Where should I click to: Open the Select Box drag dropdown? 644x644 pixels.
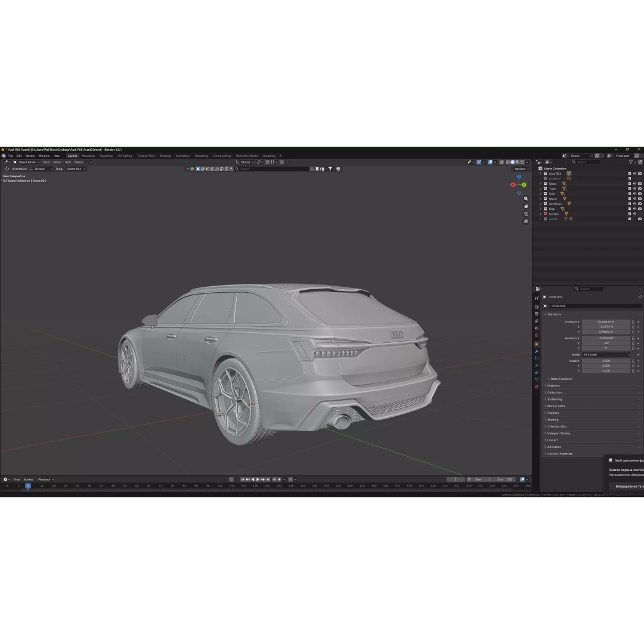76,169
